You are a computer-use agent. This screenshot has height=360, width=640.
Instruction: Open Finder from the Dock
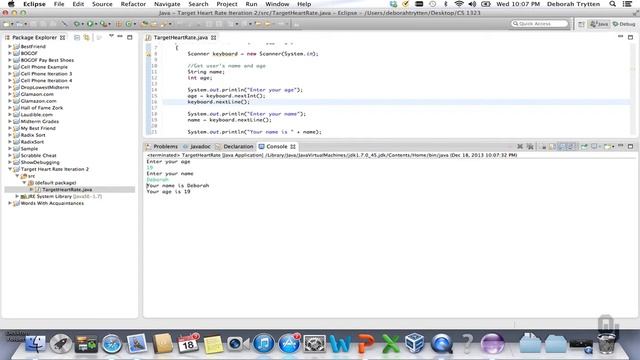coord(36,343)
